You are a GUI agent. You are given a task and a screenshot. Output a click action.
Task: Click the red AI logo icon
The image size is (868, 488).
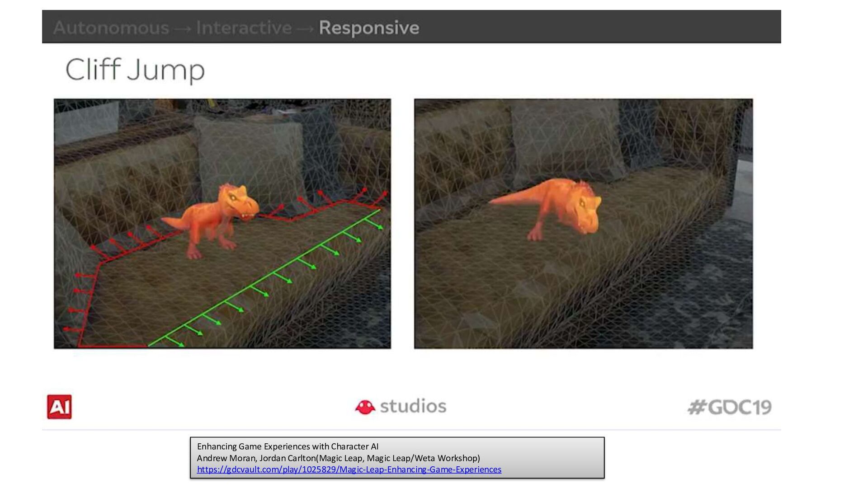coord(59,407)
